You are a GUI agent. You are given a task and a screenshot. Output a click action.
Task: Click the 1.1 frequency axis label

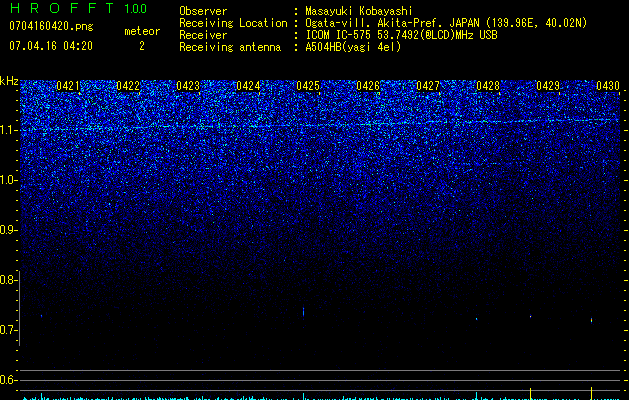point(8,130)
